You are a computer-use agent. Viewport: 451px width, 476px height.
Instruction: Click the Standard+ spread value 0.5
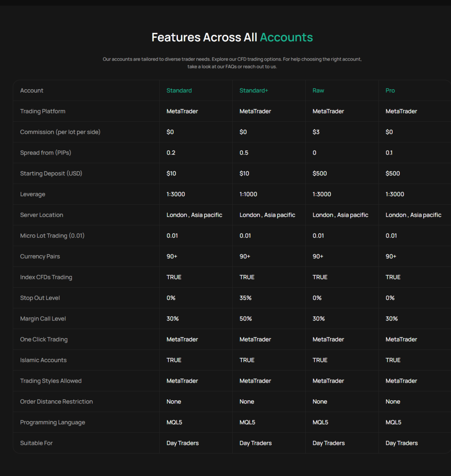point(244,153)
